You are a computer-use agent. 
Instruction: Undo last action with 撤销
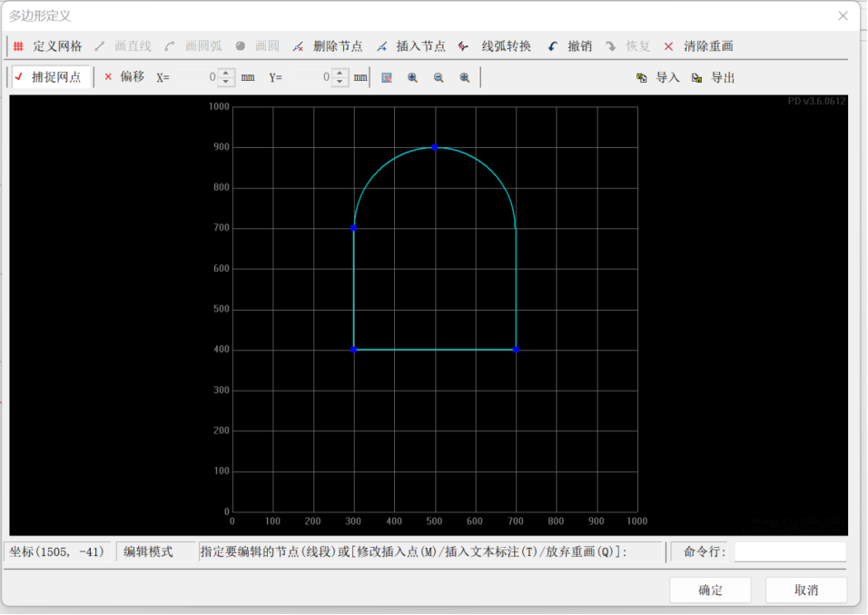point(569,46)
